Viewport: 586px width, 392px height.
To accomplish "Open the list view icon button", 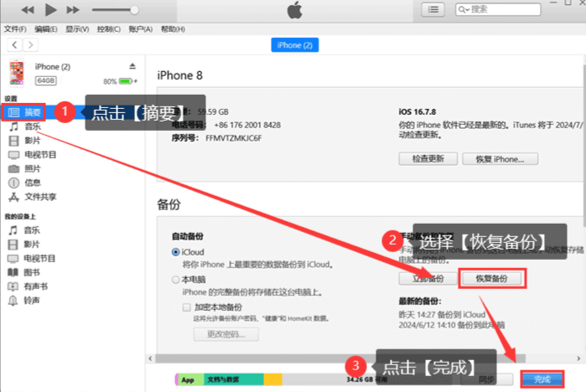I will coord(433,10).
